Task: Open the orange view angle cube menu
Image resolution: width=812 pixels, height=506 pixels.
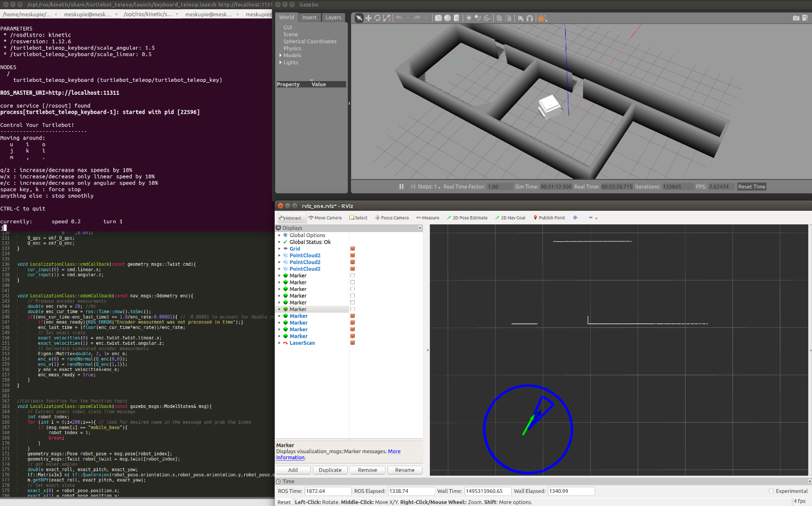Action: click(x=542, y=18)
